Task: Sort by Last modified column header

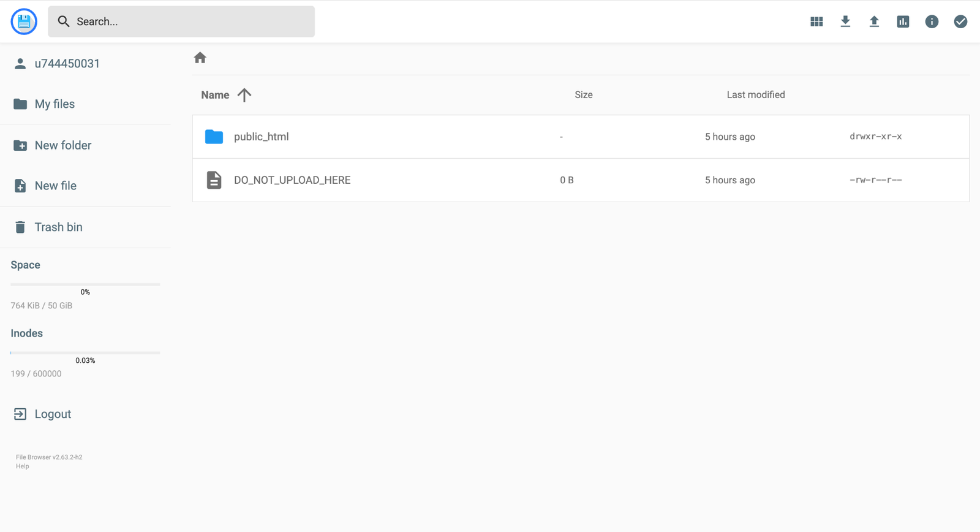Action: pos(756,95)
